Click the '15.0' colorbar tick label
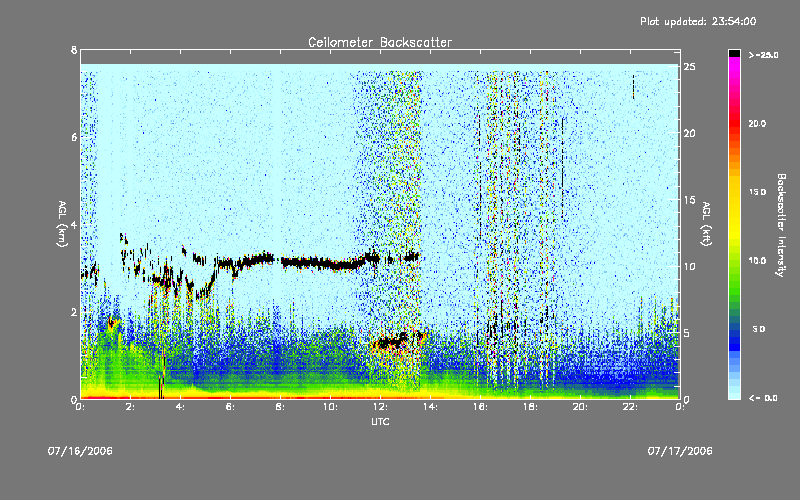This screenshot has width=800, height=500. pos(757,192)
